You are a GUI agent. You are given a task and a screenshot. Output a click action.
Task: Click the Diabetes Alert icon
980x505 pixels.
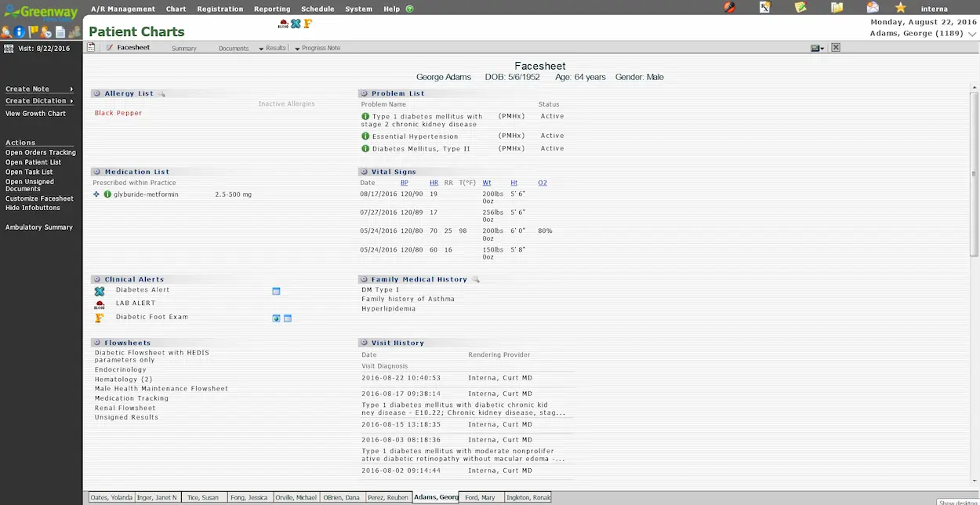(100, 290)
